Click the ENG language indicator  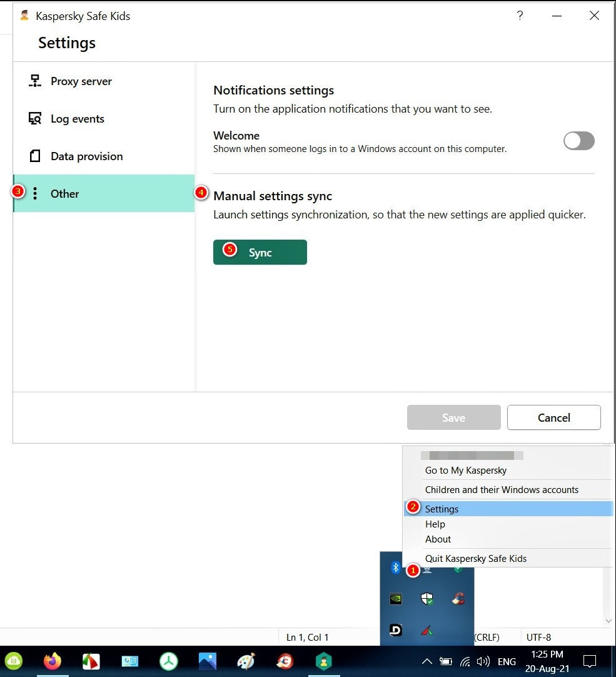pos(507,661)
